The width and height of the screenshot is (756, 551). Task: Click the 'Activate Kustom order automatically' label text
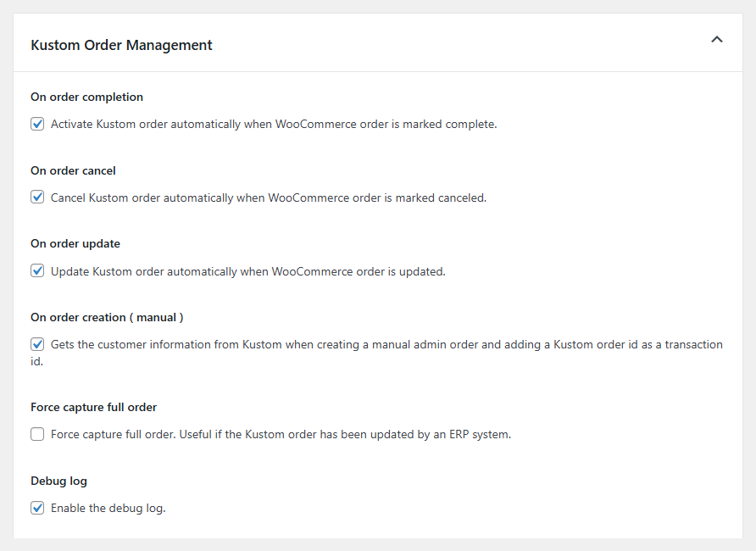click(x=273, y=125)
